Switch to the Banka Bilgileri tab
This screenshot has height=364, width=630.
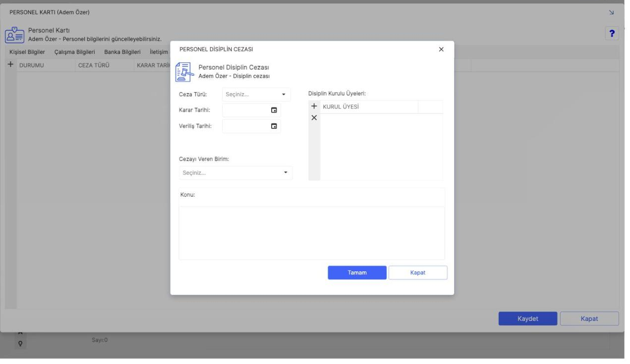pos(122,52)
